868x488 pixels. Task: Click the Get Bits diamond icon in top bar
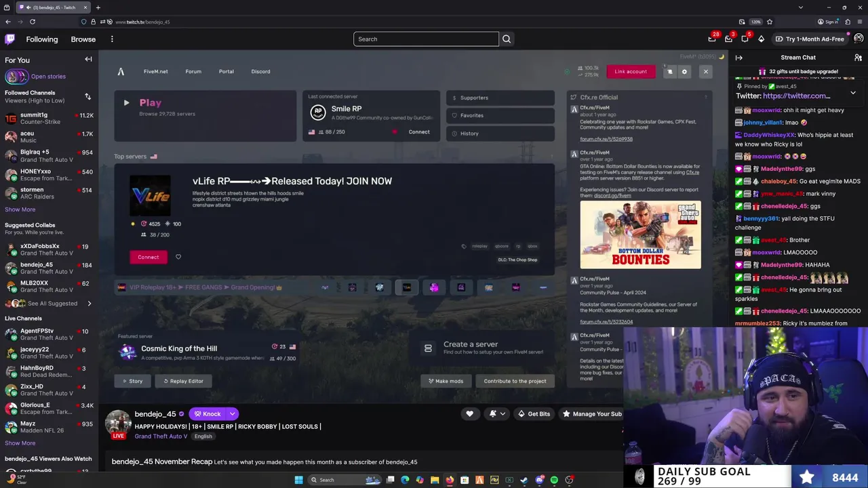click(x=761, y=39)
